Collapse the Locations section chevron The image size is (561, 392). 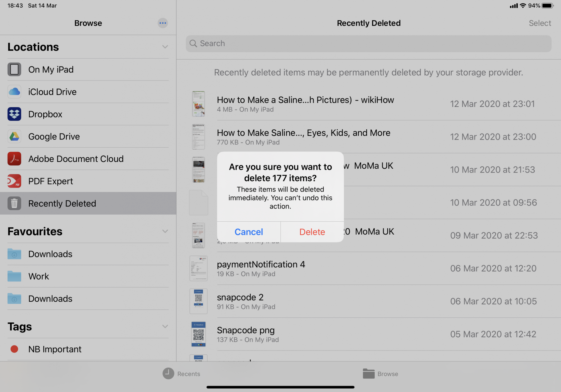pyautogui.click(x=165, y=47)
